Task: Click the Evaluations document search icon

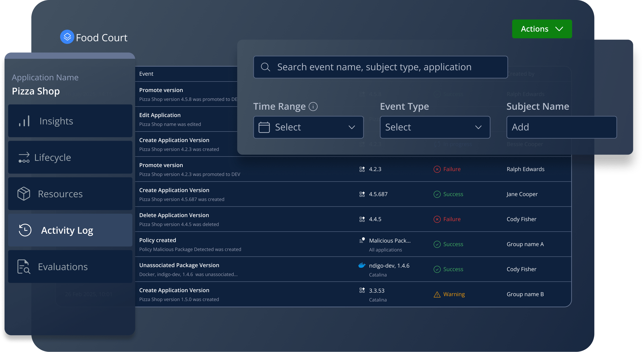Action: click(x=24, y=266)
